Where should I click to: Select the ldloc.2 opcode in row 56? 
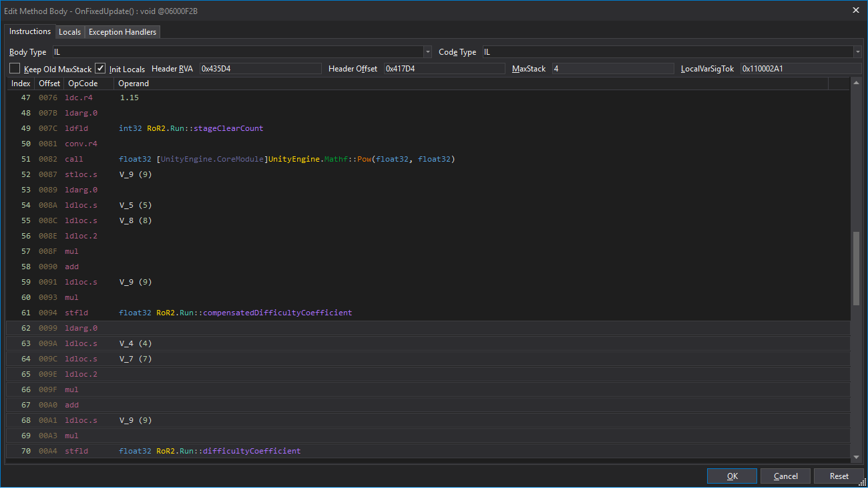click(x=81, y=236)
